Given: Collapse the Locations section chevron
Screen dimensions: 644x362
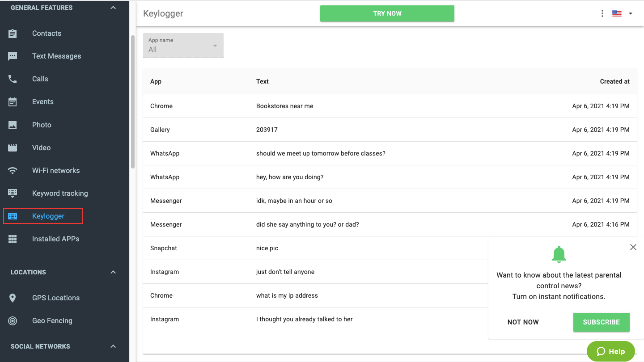Looking at the screenshot, I should [113, 272].
